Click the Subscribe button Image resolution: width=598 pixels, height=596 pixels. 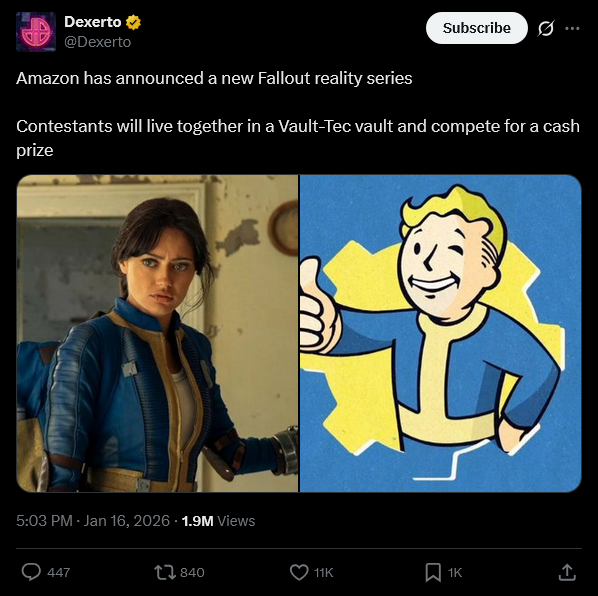tap(476, 28)
